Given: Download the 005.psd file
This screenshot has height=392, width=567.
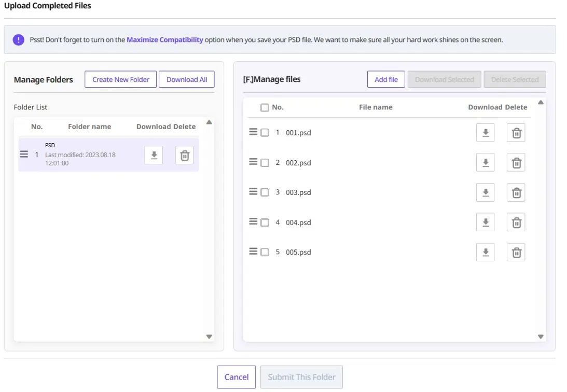Looking at the screenshot, I should (485, 253).
